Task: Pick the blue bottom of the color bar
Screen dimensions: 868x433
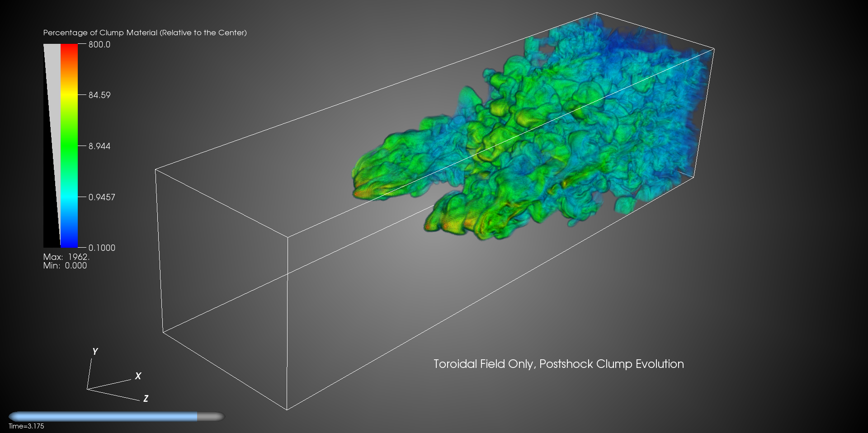Action: point(69,242)
